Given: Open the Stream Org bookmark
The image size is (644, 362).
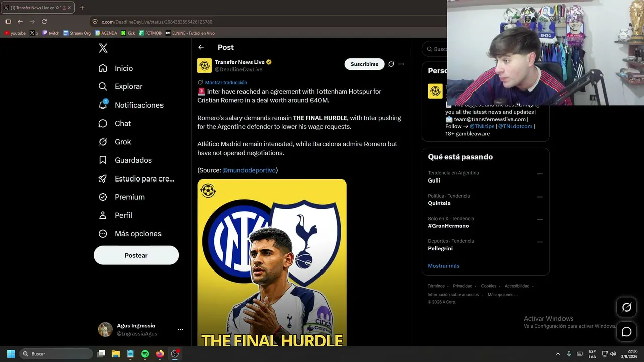Looking at the screenshot, I should (77, 33).
